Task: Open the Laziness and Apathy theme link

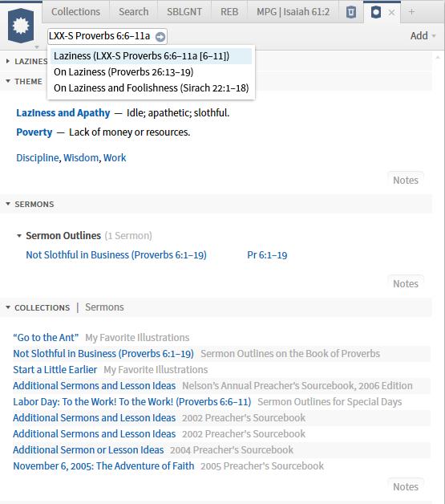Action: [63, 113]
